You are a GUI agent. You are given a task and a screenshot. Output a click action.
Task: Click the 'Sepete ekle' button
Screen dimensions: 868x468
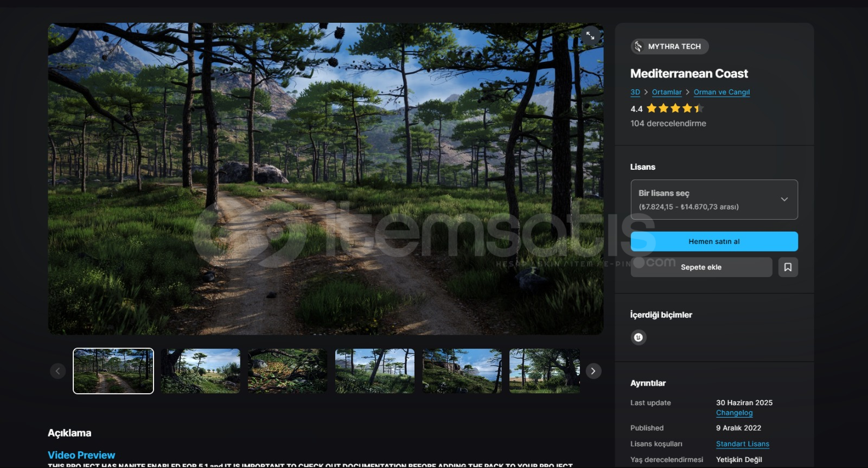point(701,267)
